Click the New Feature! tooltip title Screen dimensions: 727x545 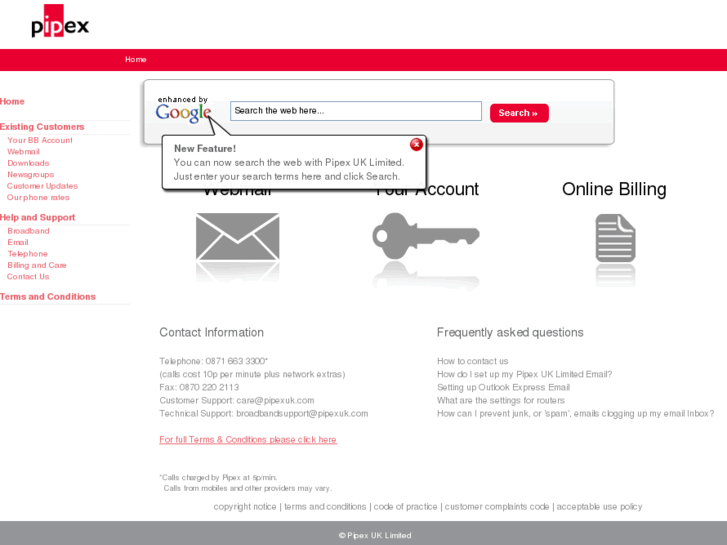(205, 149)
